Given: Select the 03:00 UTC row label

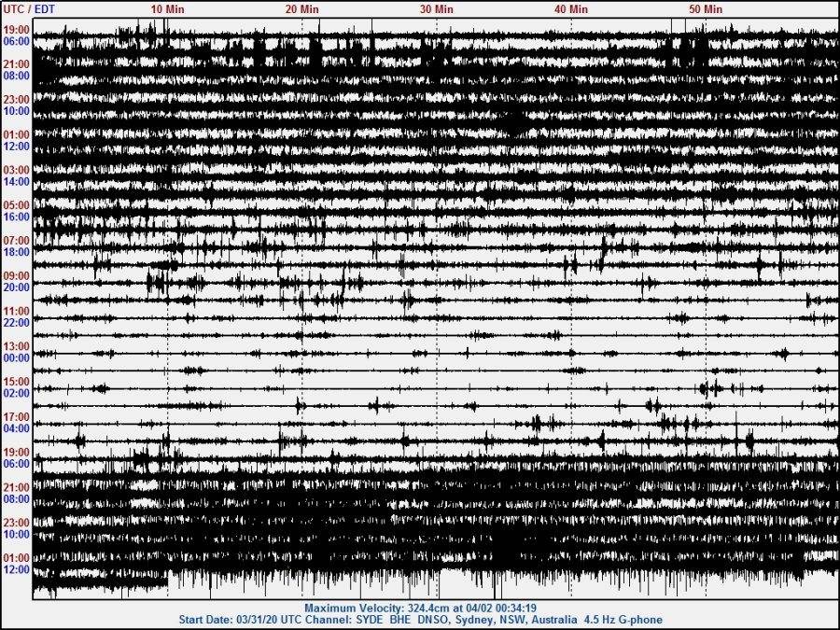Looking at the screenshot, I should (x=16, y=170).
